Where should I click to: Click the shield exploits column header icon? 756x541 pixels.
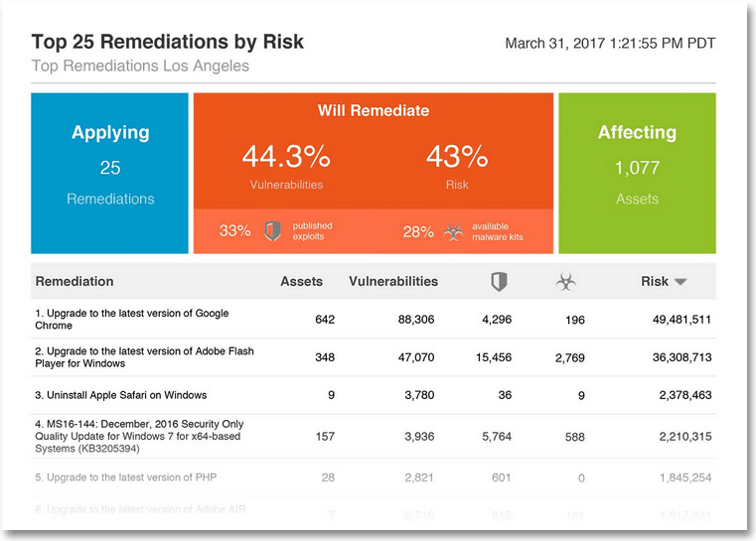pyautogui.click(x=499, y=282)
